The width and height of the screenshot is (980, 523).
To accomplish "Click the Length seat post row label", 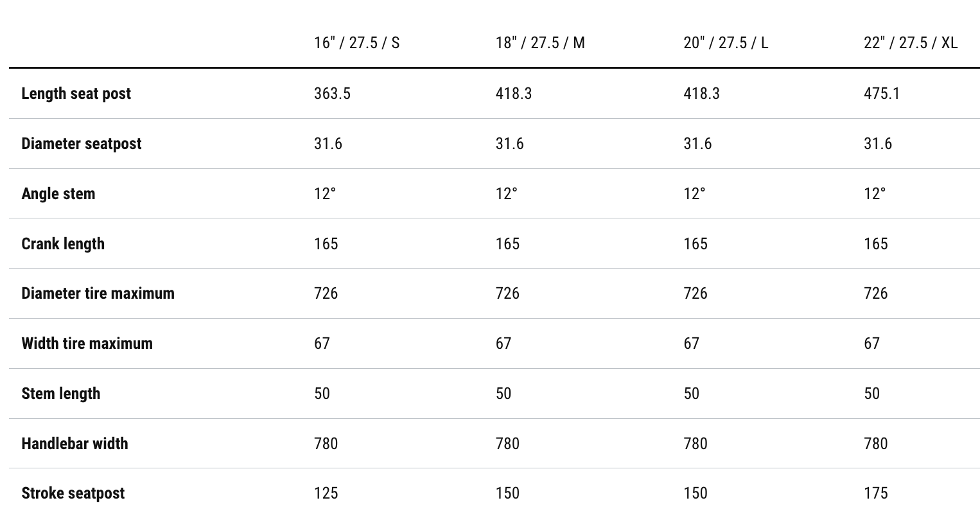I will coord(76,94).
